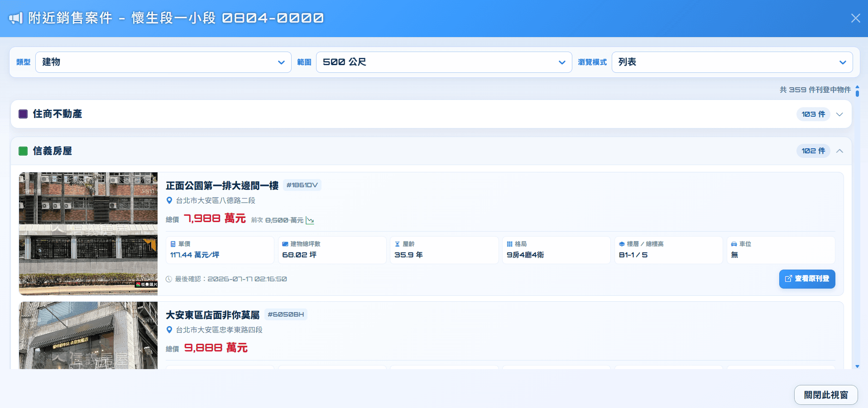Click the location pin beside 八德路二段
The image size is (868, 408).
click(169, 200)
